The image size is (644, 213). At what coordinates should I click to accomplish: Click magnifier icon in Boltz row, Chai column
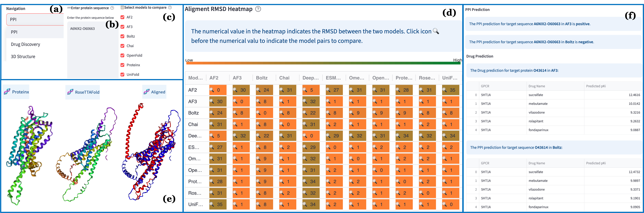[282, 113]
